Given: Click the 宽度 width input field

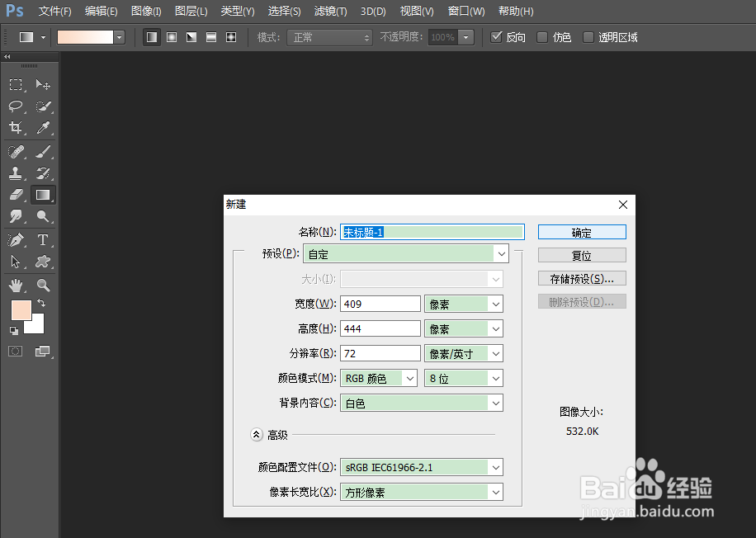Looking at the screenshot, I should coord(380,304).
